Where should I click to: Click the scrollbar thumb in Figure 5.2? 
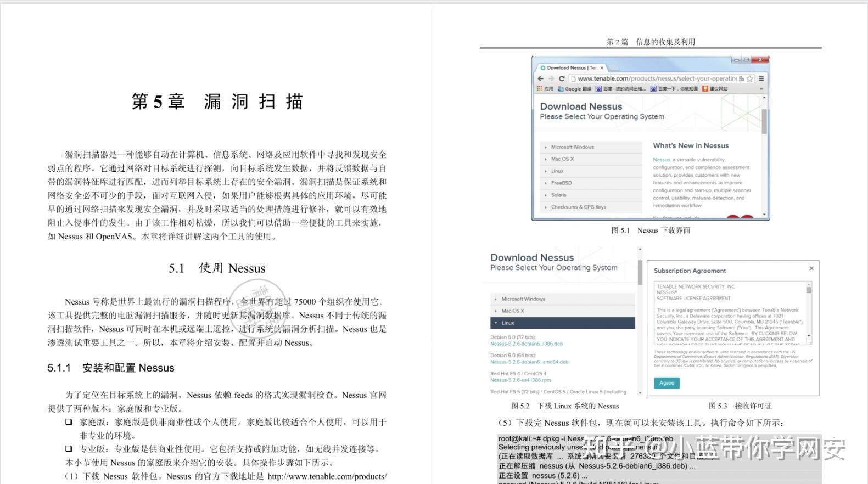(640, 272)
